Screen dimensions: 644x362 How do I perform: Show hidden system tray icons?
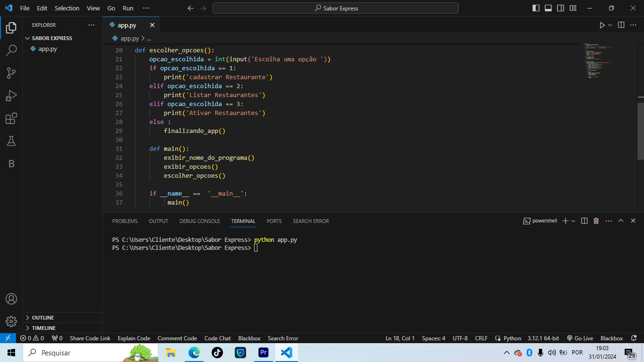point(506,353)
